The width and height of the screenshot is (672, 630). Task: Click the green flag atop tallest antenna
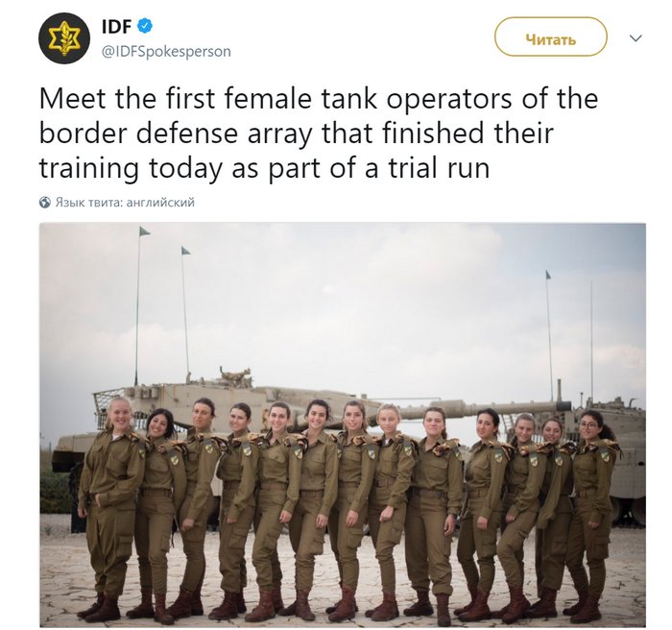(x=144, y=231)
